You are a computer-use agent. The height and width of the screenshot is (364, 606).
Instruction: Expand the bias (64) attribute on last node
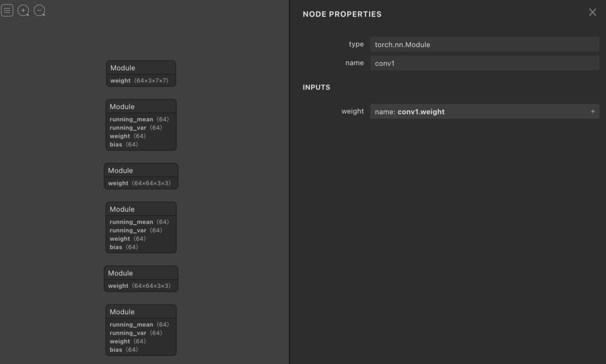pos(124,349)
